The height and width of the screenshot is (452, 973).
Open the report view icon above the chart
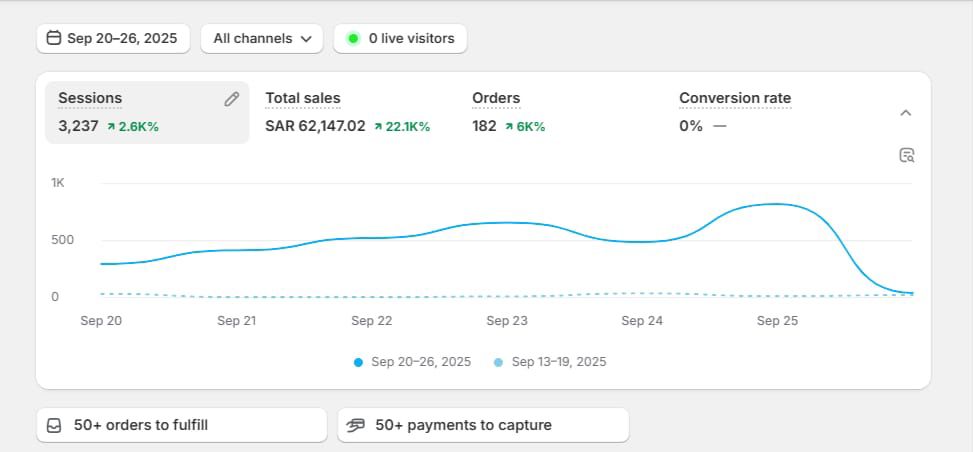coord(906,155)
